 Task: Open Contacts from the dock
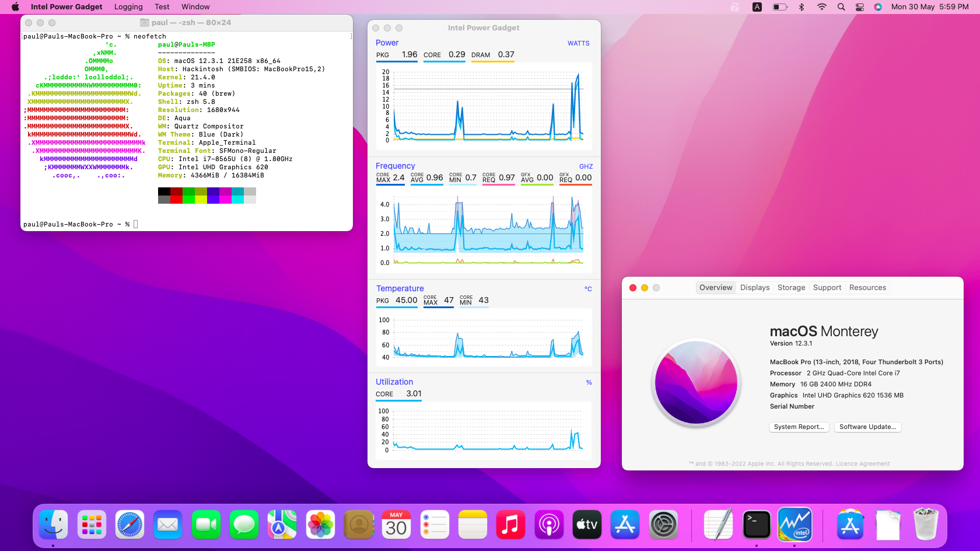359,524
